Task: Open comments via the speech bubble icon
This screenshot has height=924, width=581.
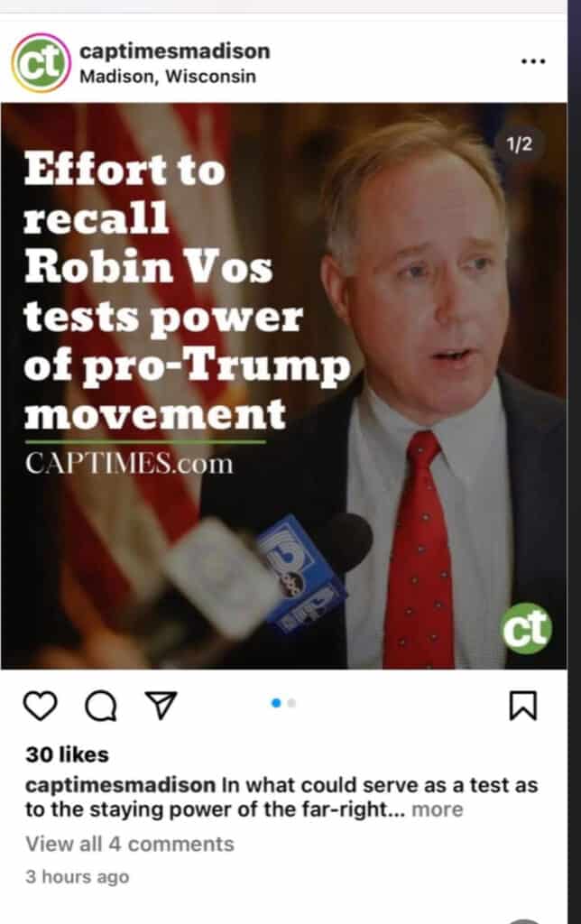Action: 101,706
